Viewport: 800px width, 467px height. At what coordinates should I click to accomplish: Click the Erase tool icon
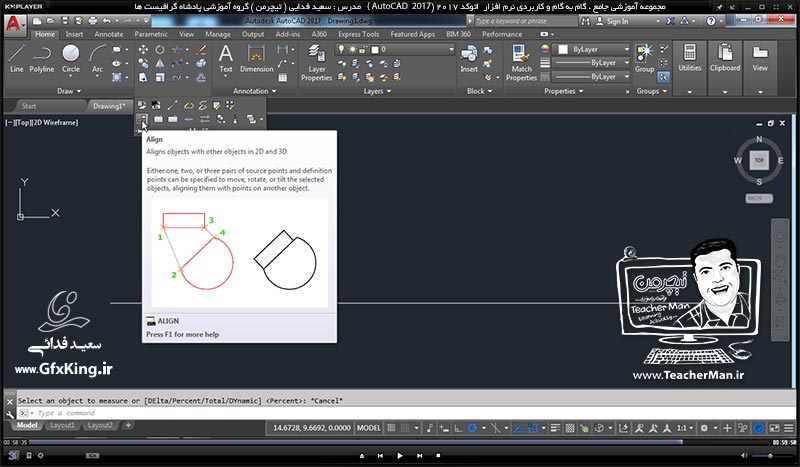[202, 50]
